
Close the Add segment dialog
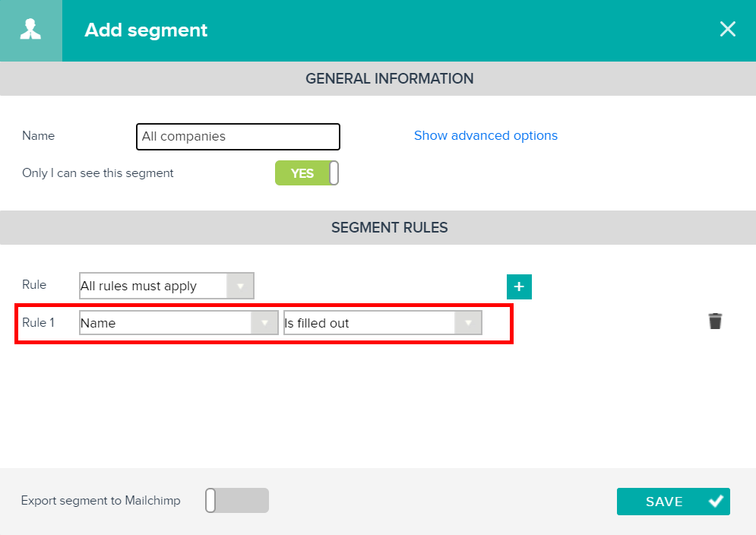pyautogui.click(x=728, y=29)
